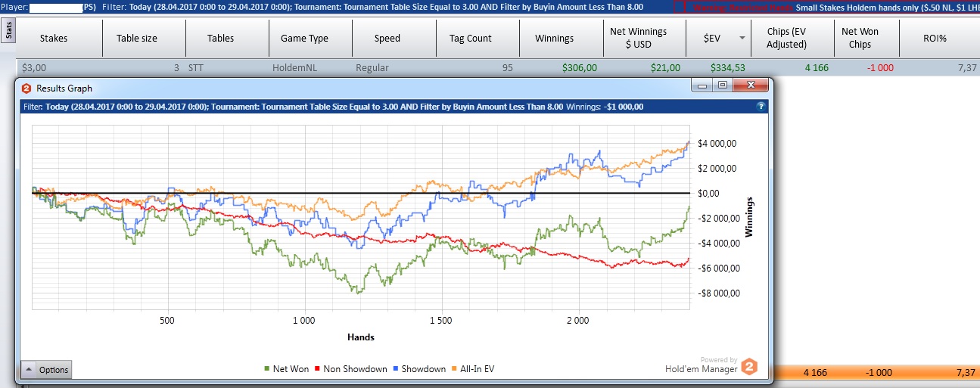Click the Hold'em Manager 2 logo icon
This screenshot has width=980, height=388.
pyautogui.click(x=748, y=367)
